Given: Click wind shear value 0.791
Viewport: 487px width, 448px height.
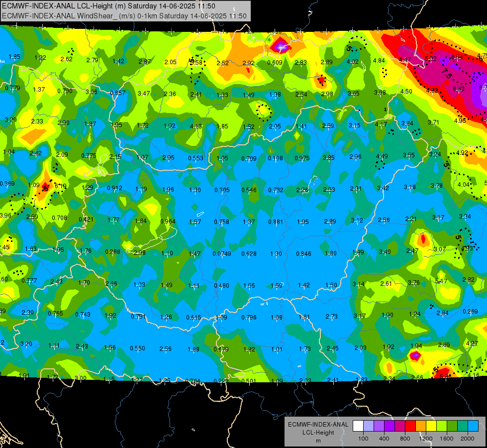Looking at the screenshot, I should pos(138,317).
